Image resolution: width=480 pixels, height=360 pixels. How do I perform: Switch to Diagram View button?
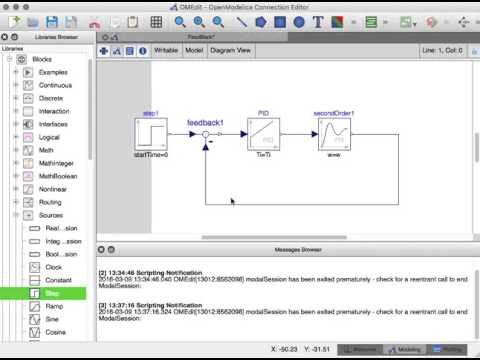[x=117, y=51]
